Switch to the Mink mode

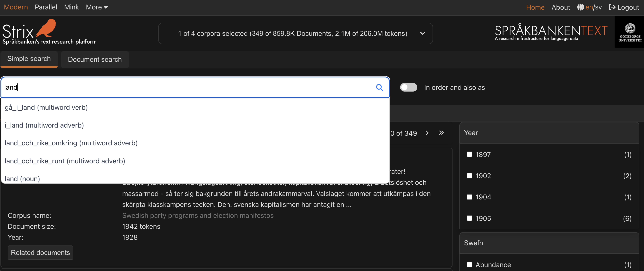pos(72,7)
